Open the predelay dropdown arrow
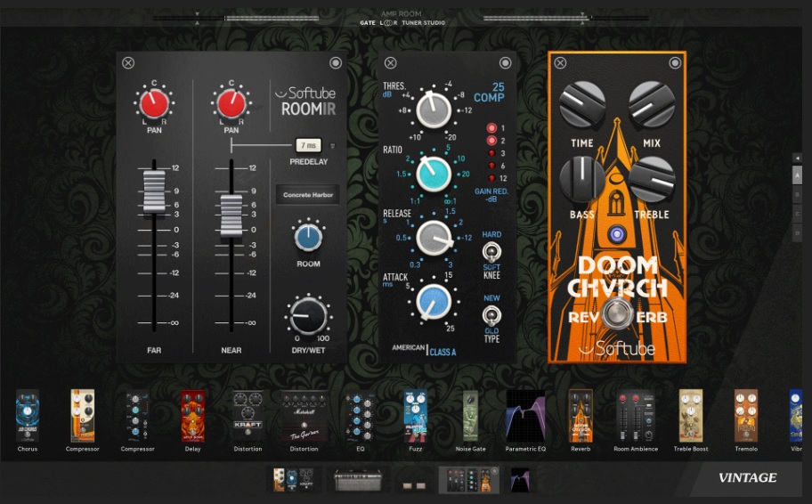Viewport: 812px width, 504px height. (332, 146)
